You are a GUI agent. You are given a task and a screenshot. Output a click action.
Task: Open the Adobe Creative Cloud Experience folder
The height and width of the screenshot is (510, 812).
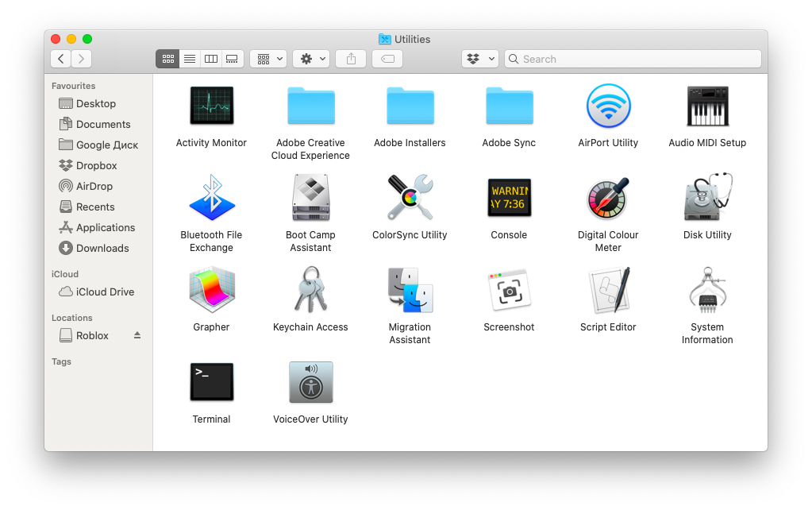tap(310, 106)
